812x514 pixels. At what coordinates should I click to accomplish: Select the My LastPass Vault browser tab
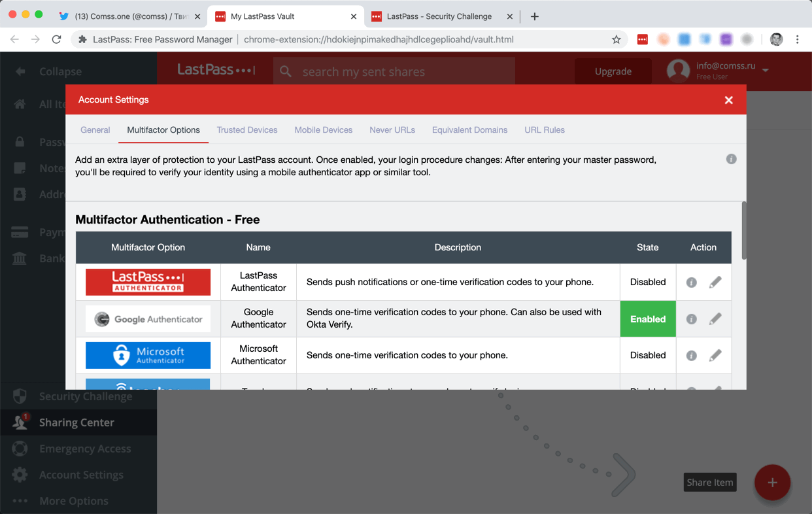286,16
